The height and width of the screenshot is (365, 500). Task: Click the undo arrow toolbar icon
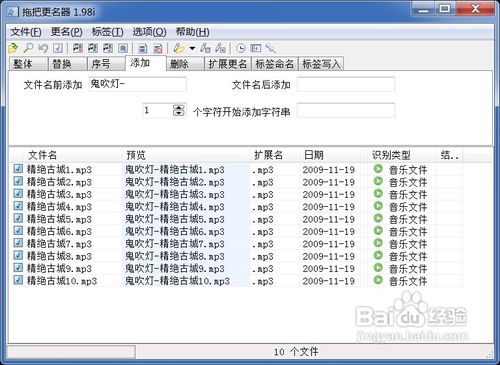[43, 49]
